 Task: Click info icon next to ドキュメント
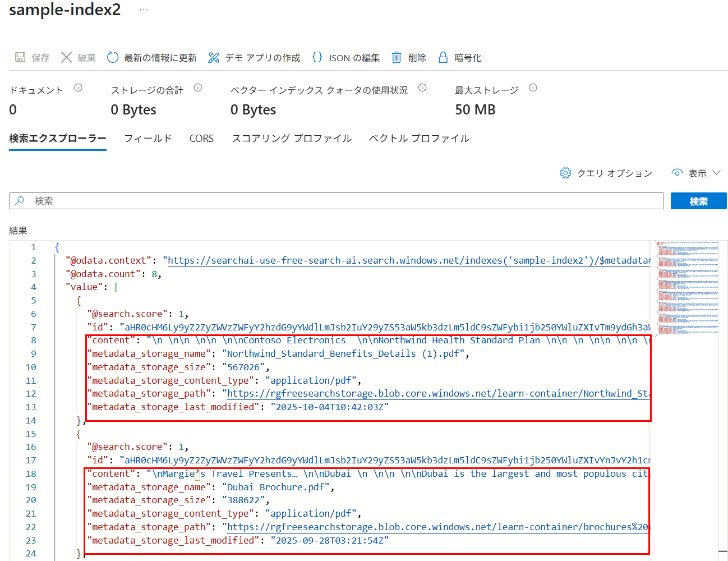pos(79,88)
